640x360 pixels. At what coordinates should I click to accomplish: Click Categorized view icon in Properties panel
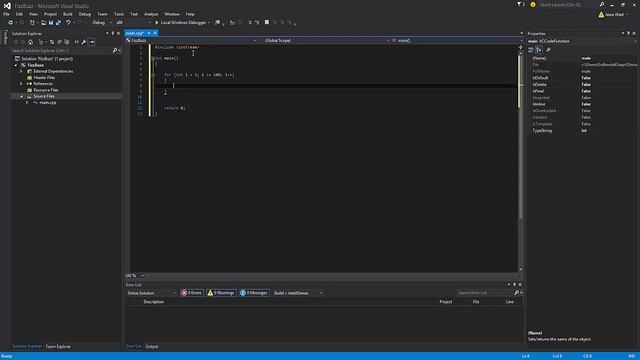(x=531, y=50)
